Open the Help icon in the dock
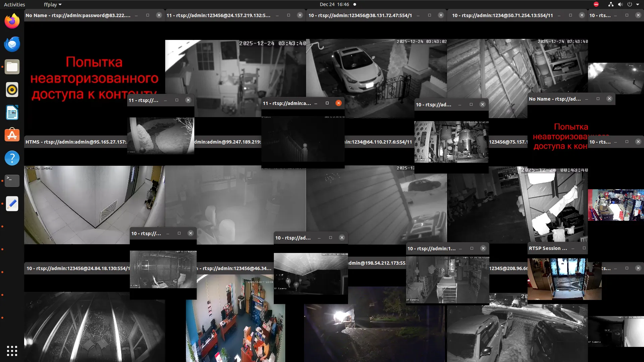The height and width of the screenshot is (362, 644). point(12,158)
